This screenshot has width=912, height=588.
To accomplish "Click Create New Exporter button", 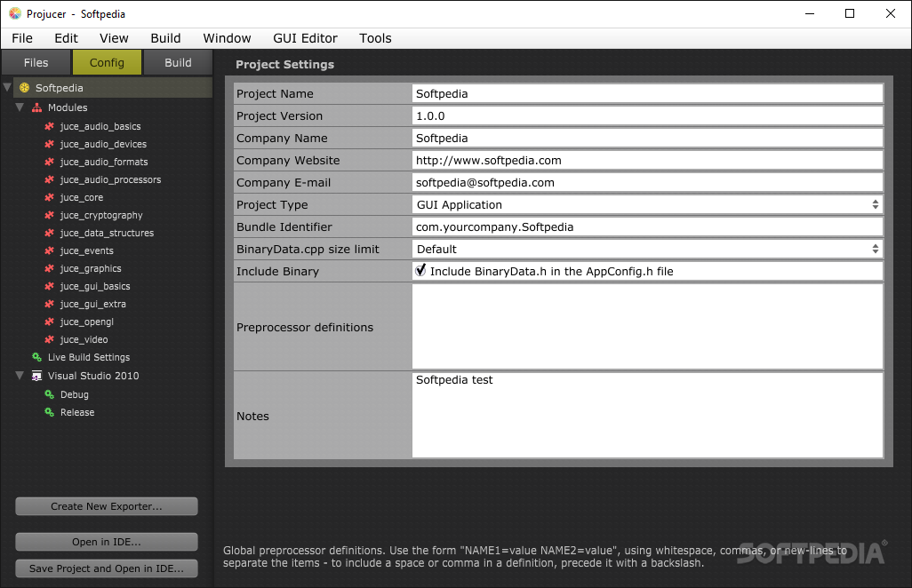I will click(107, 506).
